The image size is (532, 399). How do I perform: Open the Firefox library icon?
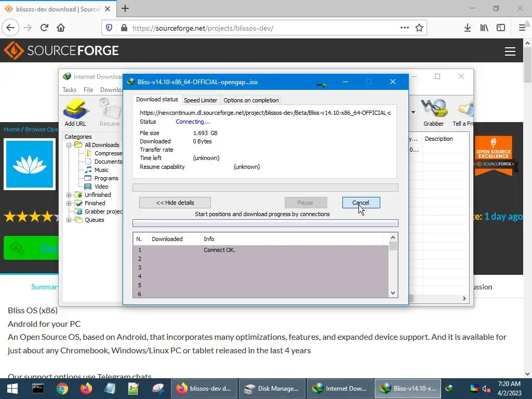(x=484, y=28)
